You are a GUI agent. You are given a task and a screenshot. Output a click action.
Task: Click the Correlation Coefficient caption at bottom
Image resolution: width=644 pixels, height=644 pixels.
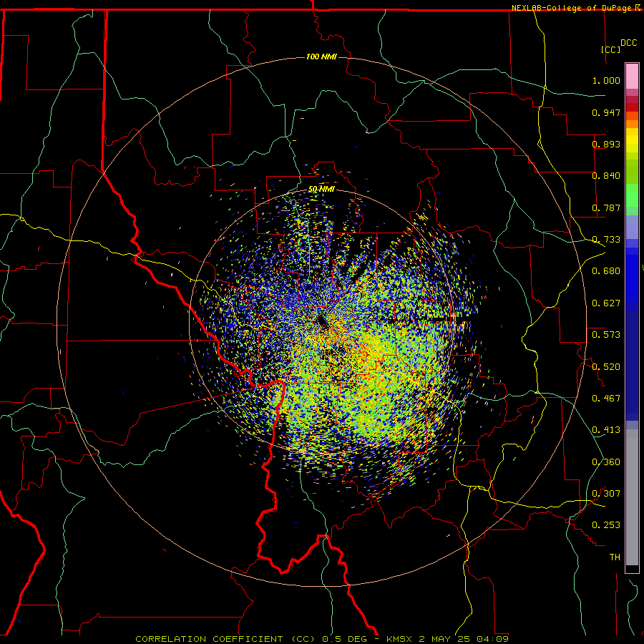pos(322,639)
